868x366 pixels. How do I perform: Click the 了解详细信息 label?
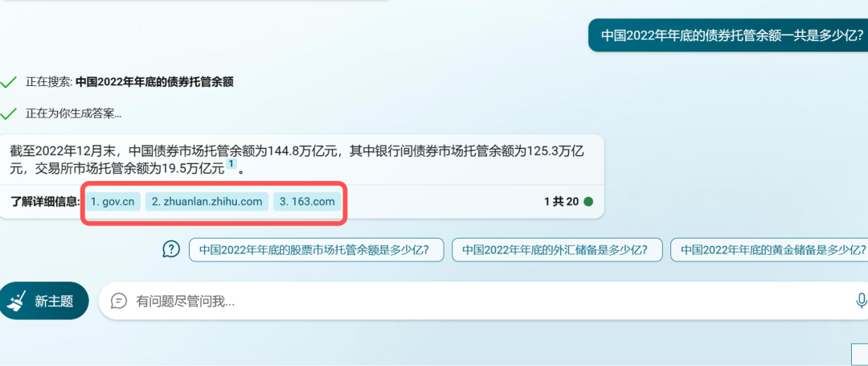[x=45, y=202]
